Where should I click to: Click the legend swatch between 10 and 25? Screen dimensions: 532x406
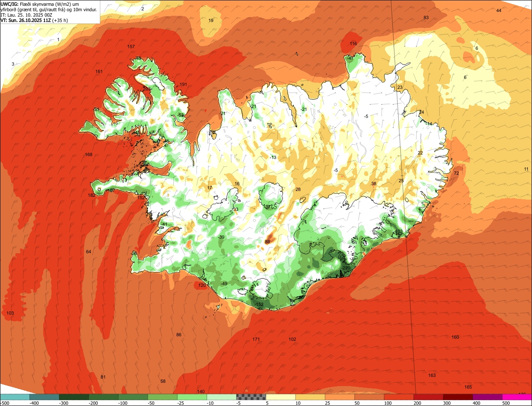pyautogui.click(x=310, y=397)
